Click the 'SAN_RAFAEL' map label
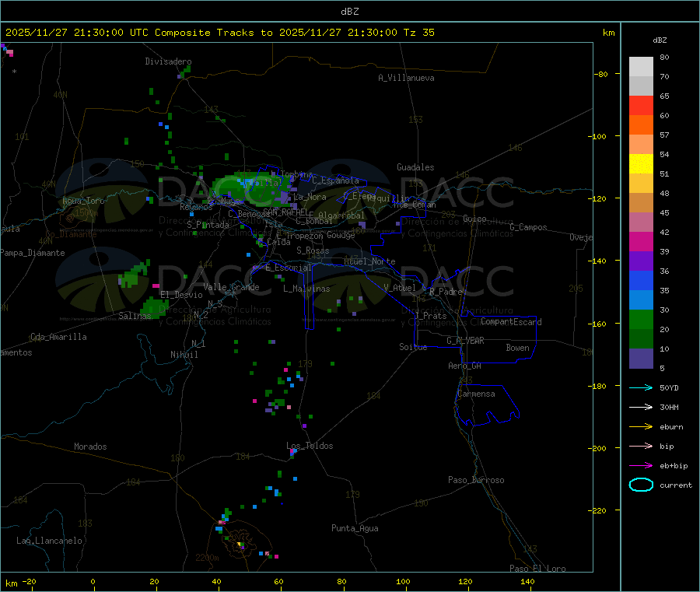 [285, 212]
